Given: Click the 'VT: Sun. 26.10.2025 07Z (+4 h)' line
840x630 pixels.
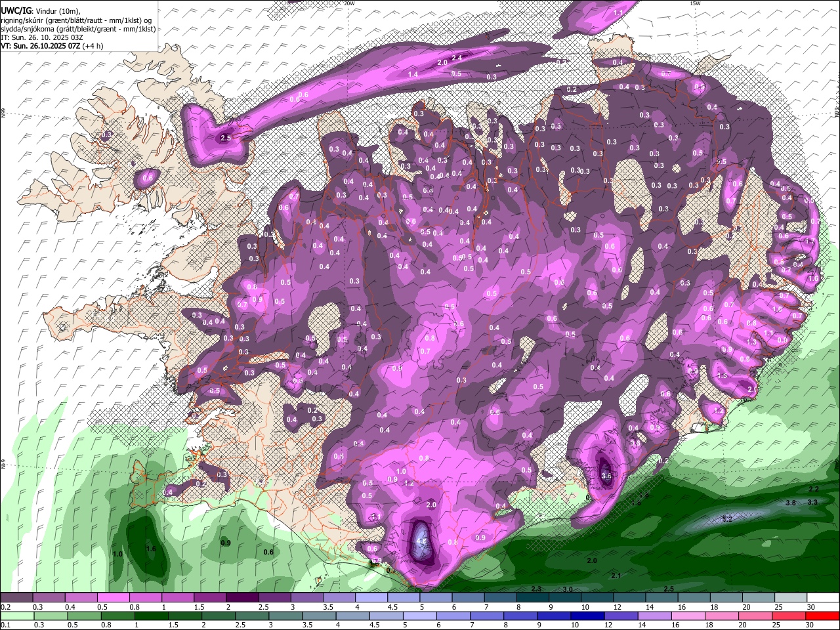Looking at the screenshot, I should [x=52, y=46].
